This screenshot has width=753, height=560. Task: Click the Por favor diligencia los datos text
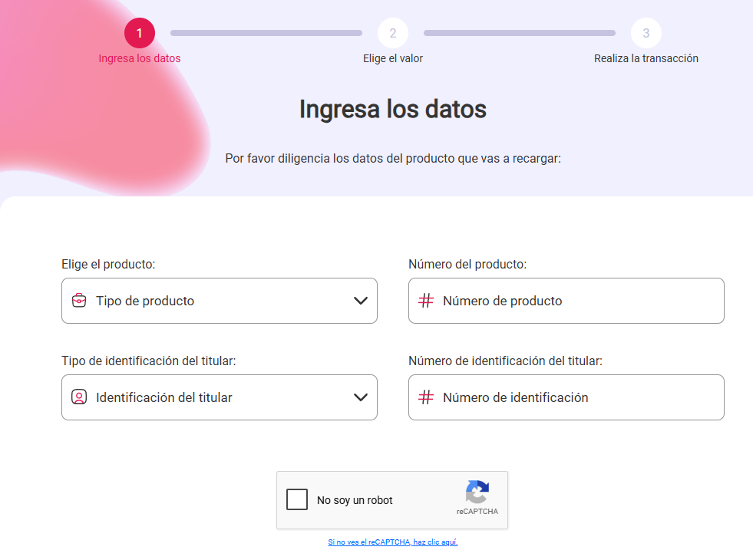[393, 158]
